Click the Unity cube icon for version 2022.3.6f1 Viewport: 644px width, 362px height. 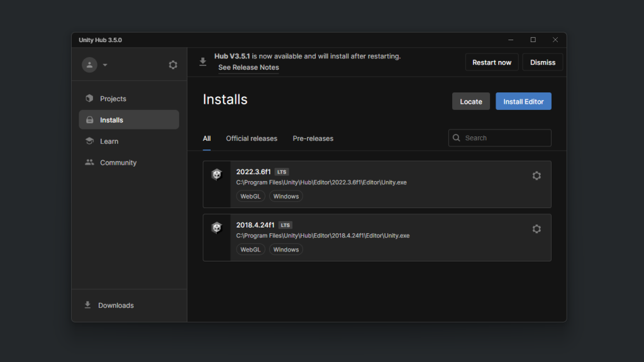(216, 174)
